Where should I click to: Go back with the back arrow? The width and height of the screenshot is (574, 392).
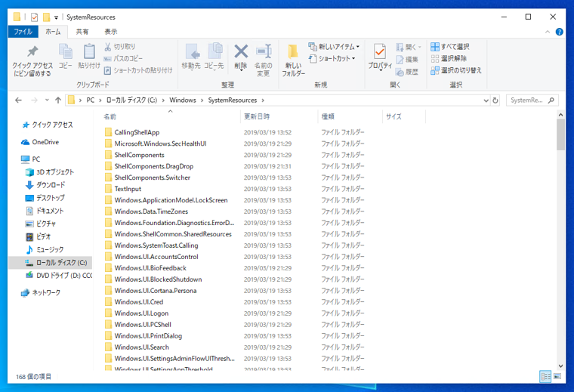point(18,100)
